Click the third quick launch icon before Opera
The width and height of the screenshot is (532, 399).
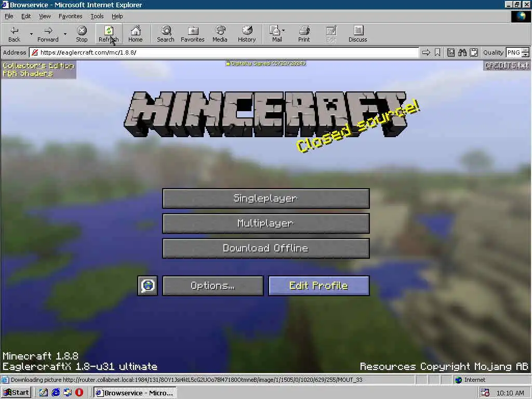[67, 393]
